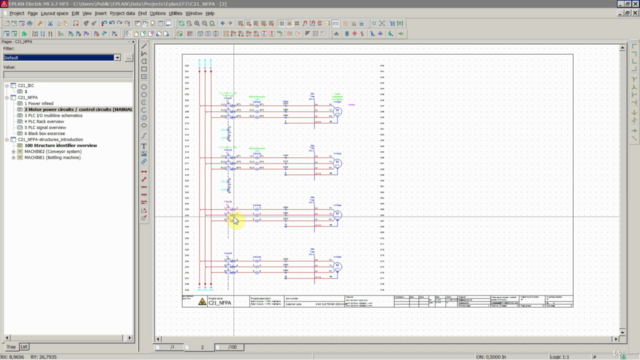Switch to page tab /100

[232, 347]
